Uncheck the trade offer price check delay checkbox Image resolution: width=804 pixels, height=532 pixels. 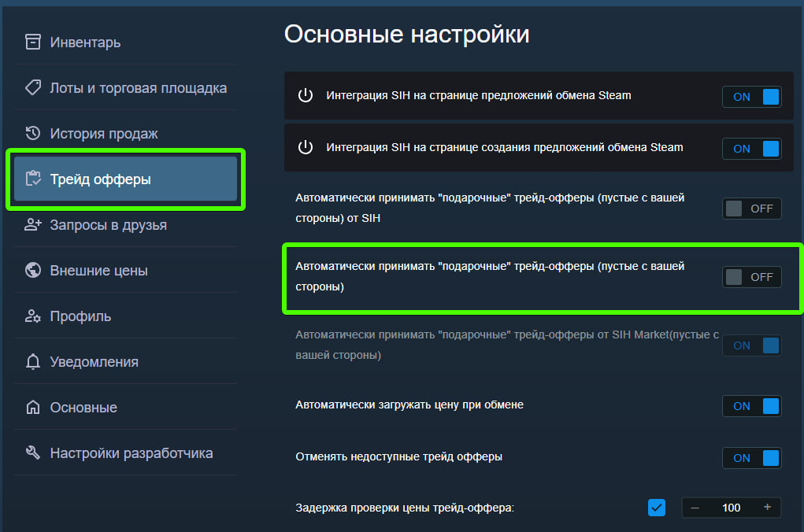[657, 508]
